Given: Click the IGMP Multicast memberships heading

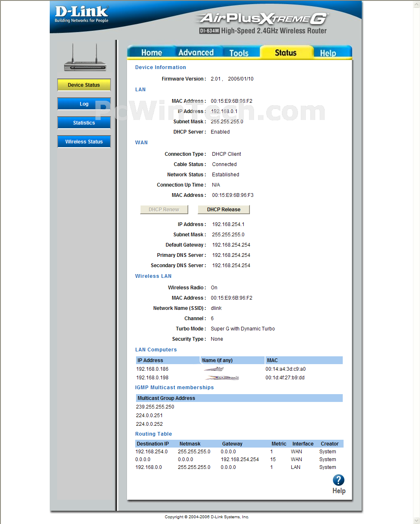Looking at the screenshot, I should point(175,388).
